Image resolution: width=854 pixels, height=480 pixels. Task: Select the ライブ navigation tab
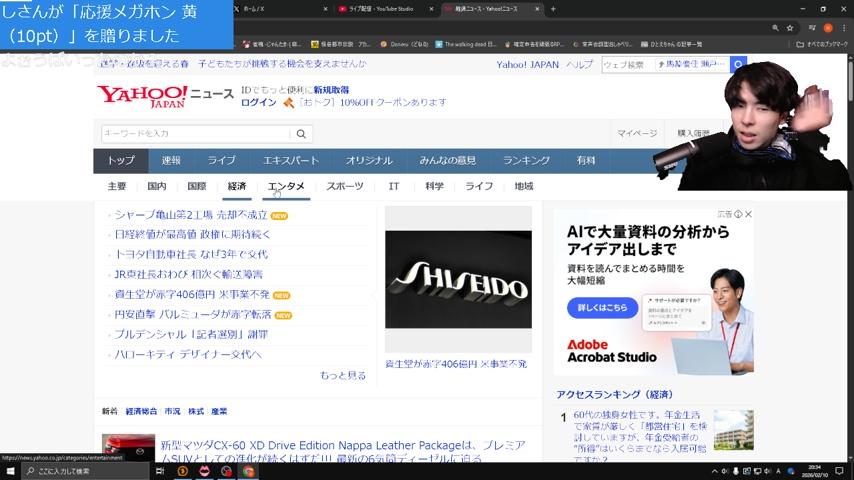point(222,160)
